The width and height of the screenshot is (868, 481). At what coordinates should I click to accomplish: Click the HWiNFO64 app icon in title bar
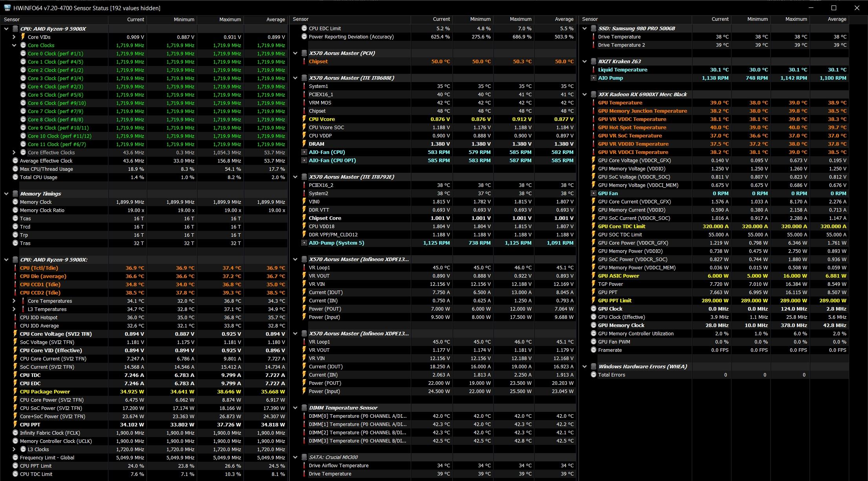7,8
